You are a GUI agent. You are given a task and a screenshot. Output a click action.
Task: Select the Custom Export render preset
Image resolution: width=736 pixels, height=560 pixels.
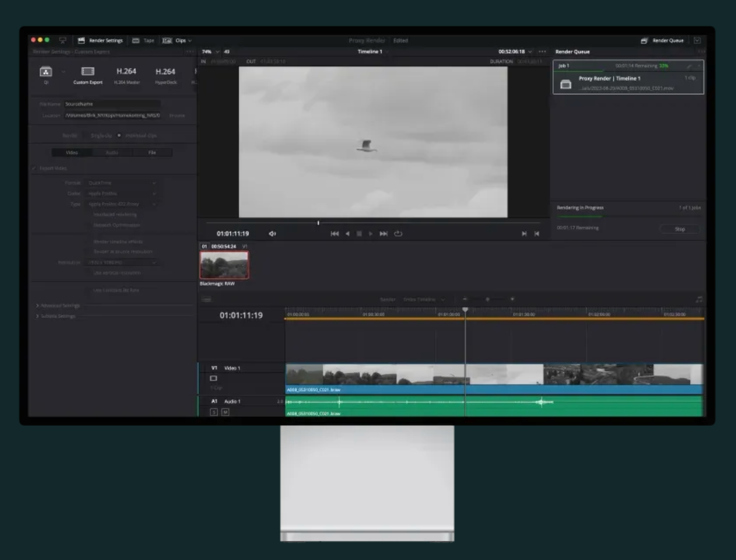tap(89, 76)
